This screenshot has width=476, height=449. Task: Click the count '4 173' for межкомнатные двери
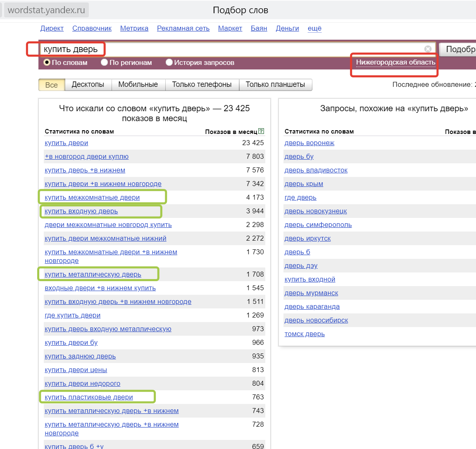[255, 198]
